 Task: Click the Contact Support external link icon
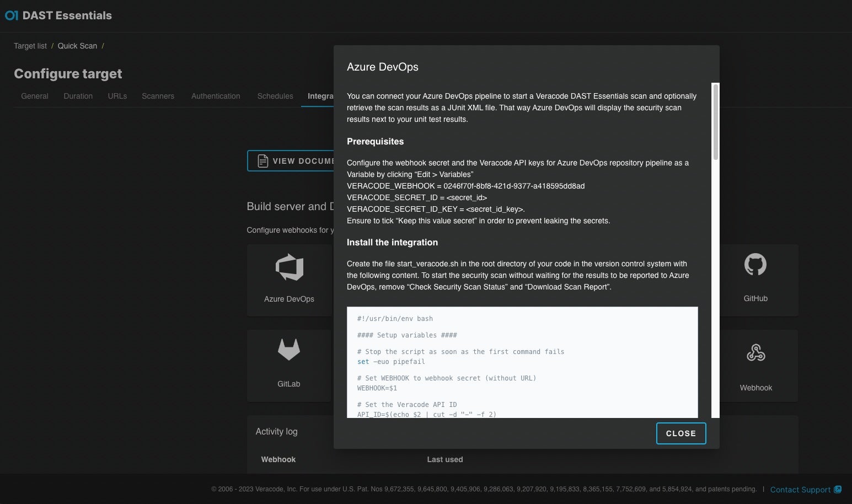[838, 489]
